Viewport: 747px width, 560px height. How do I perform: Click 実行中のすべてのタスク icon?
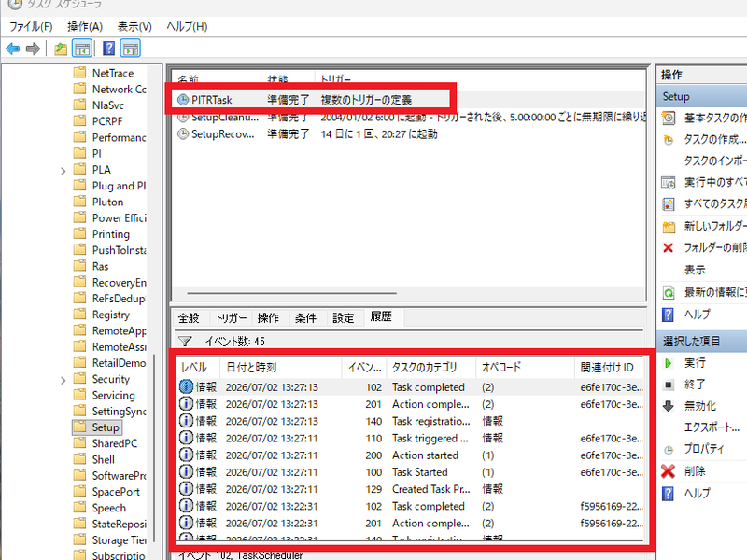pyautogui.click(x=669, y=182)
